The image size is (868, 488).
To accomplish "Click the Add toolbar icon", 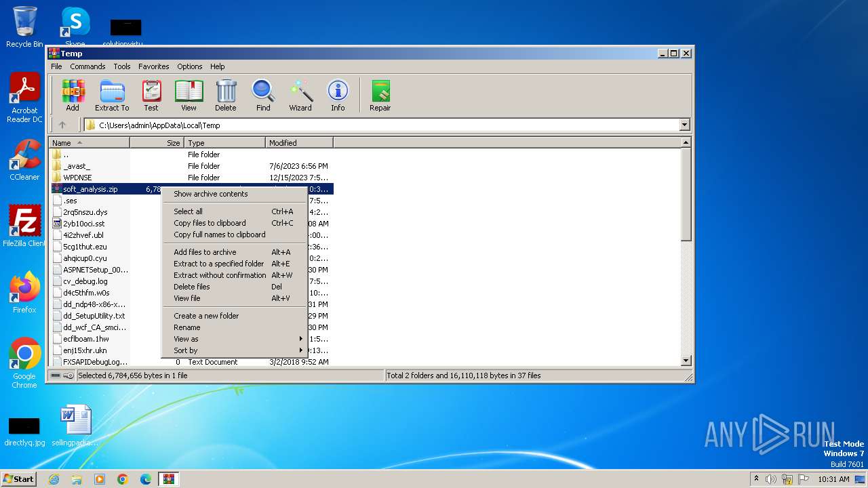I will [x=73, y=96].
